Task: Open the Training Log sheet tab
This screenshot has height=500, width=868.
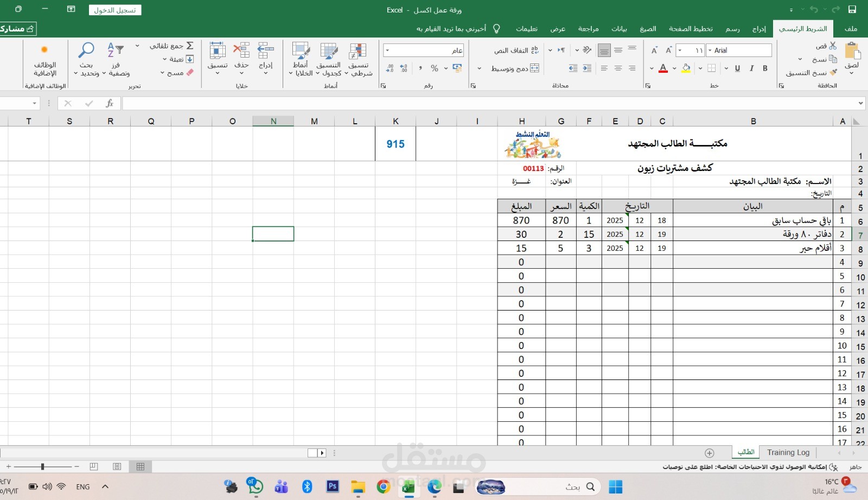Action: (x=788, y=452)
